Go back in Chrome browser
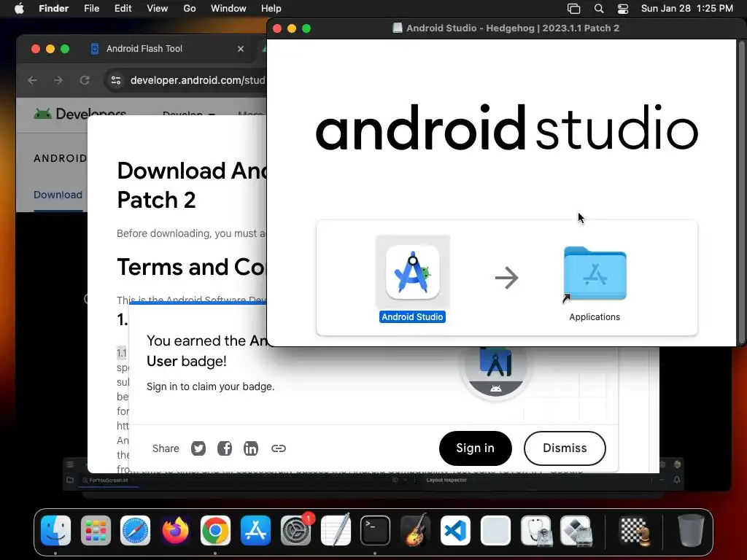Viewport: 747px width, 560px height. [x=32, y=80]
